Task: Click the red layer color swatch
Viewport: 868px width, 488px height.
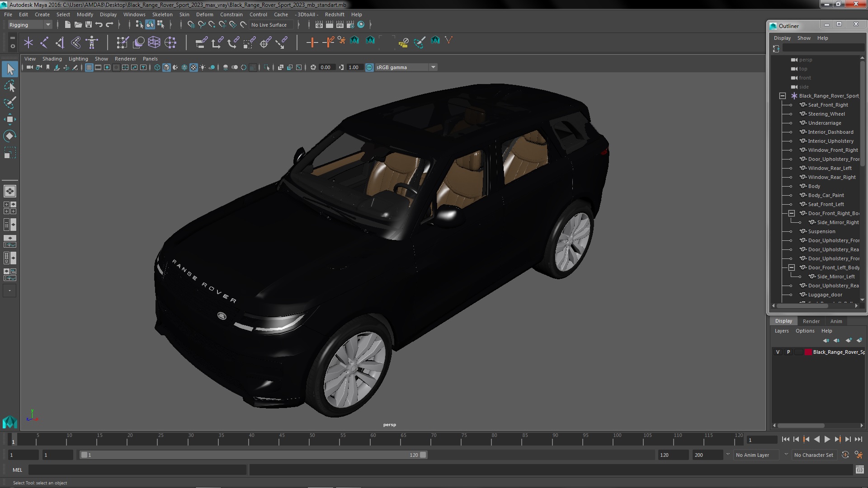Action: tap(808, 352)
